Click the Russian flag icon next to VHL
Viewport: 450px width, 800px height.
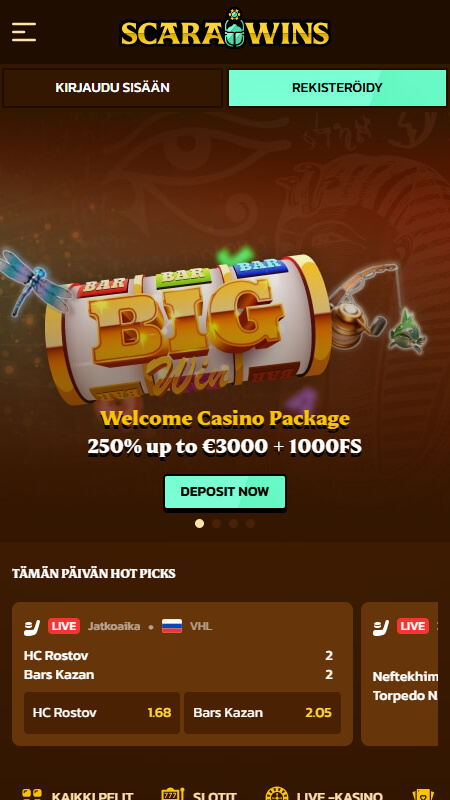coord(172,626)
